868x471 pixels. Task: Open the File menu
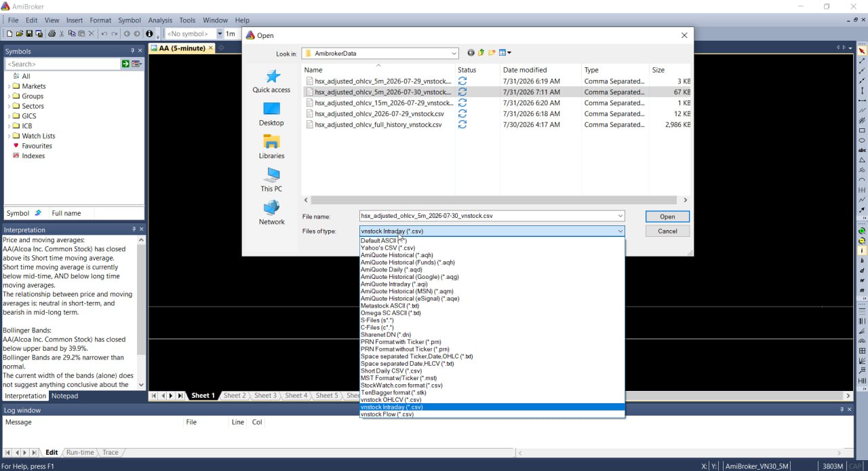tap(13, 20)
